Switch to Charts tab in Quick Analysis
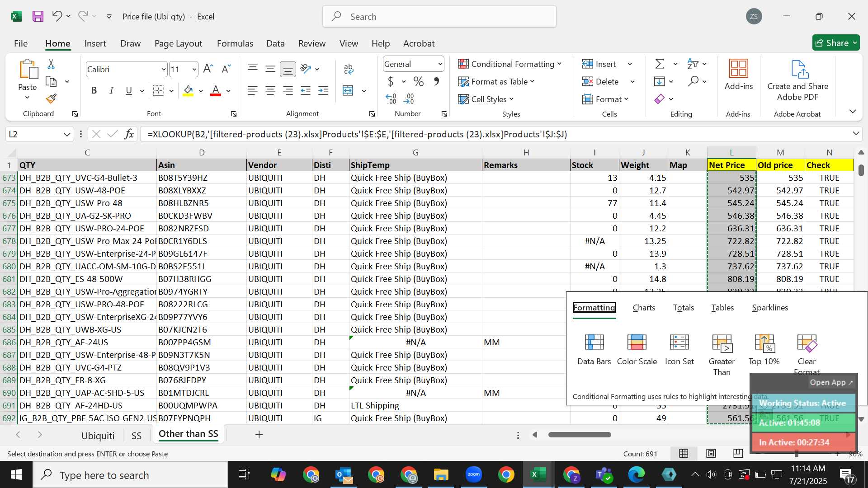 [644, 308]
